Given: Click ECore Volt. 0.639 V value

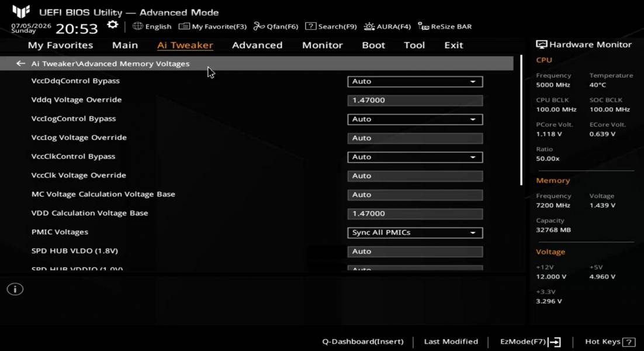Looking at the screenshot, I should [602, 134].
